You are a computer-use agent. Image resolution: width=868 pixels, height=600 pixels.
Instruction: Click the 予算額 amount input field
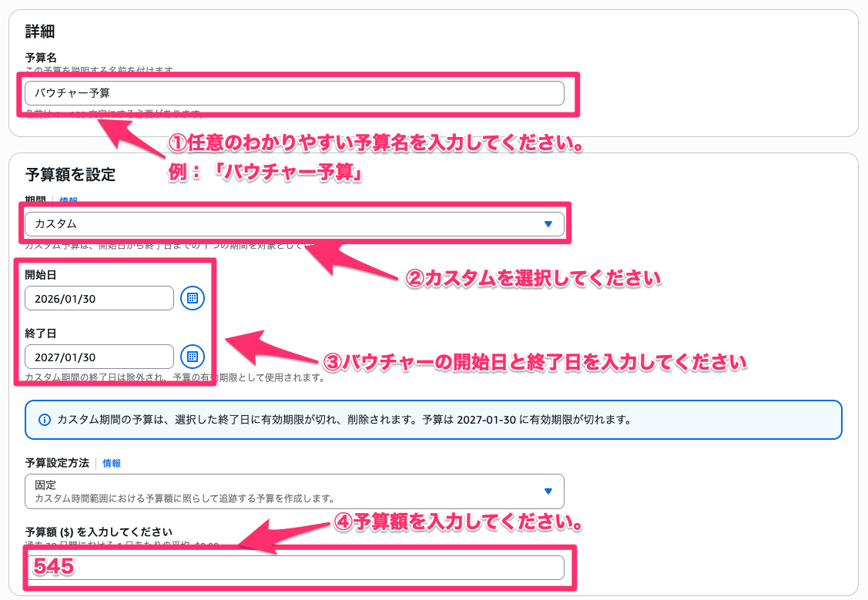click(293, 567)
